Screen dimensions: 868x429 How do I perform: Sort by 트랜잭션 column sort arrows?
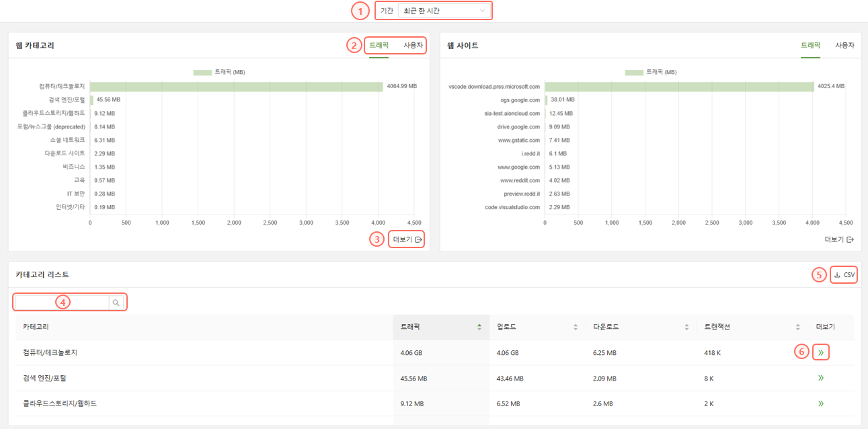point(797,327)
